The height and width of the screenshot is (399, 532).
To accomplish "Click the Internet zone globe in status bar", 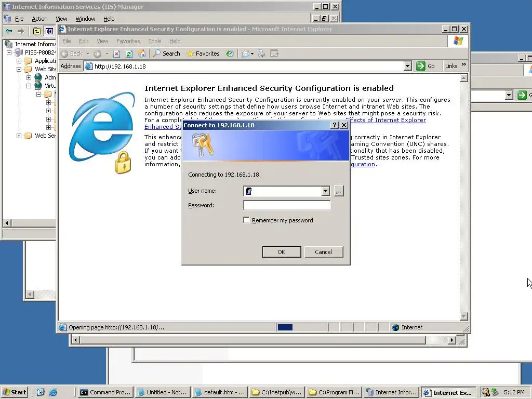I will 395,327.
